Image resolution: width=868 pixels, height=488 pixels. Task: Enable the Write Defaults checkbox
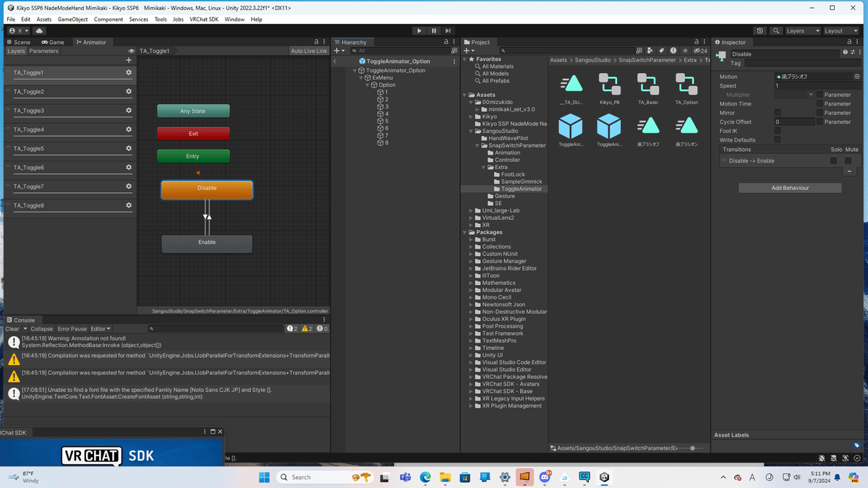coord(778,140)
